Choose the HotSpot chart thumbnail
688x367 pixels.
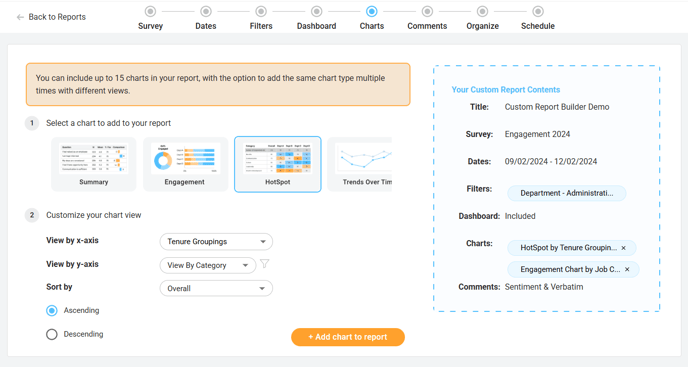click(278, 164)
